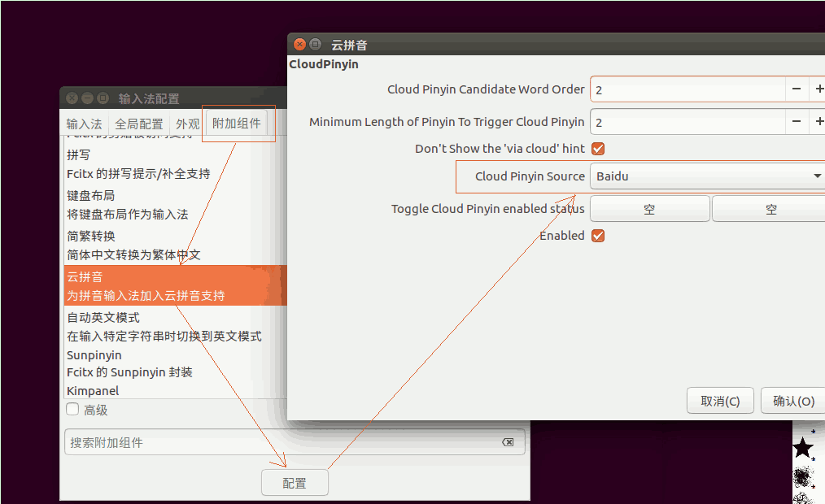Close the 输入法配置 window

72,98
